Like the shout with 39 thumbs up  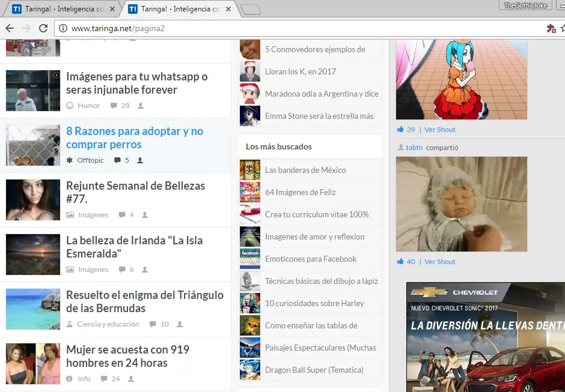point(400,129)
